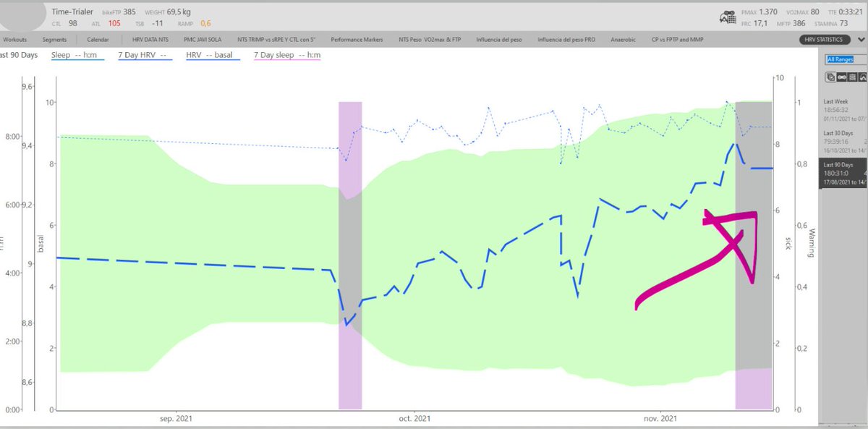Screen dimensions: 868x429
Task: Click the ATL 105 value
Action: coord(107,24)
